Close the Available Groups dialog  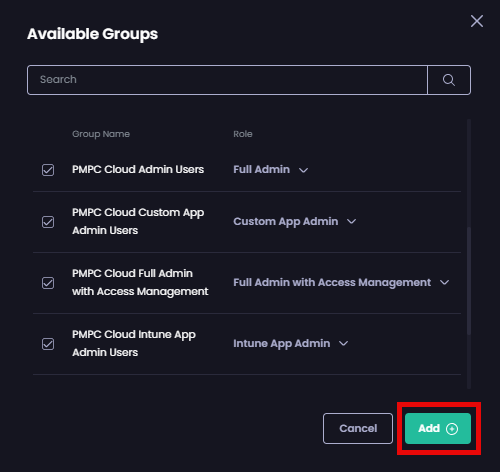477,21
